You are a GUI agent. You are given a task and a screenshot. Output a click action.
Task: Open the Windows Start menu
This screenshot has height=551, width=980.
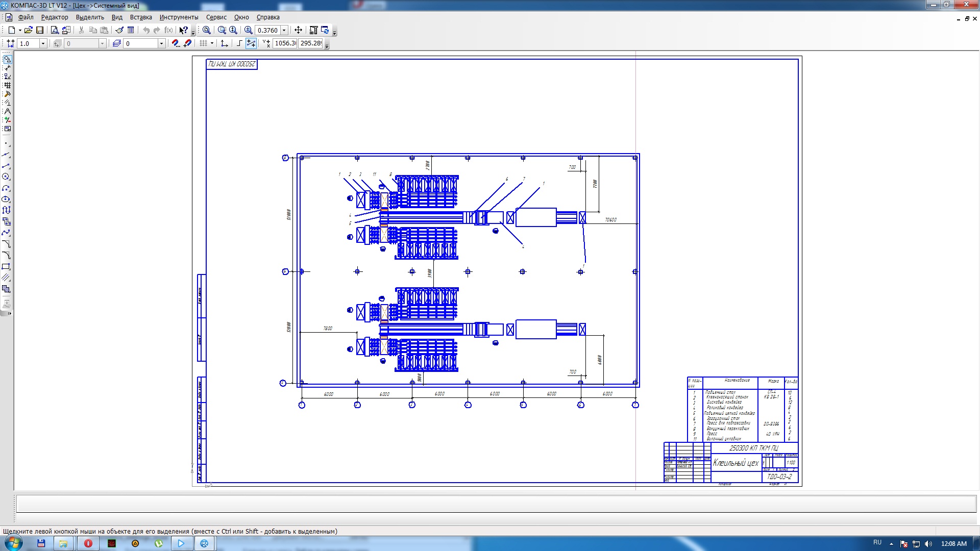pyautogui.click(x=13, y=543)
